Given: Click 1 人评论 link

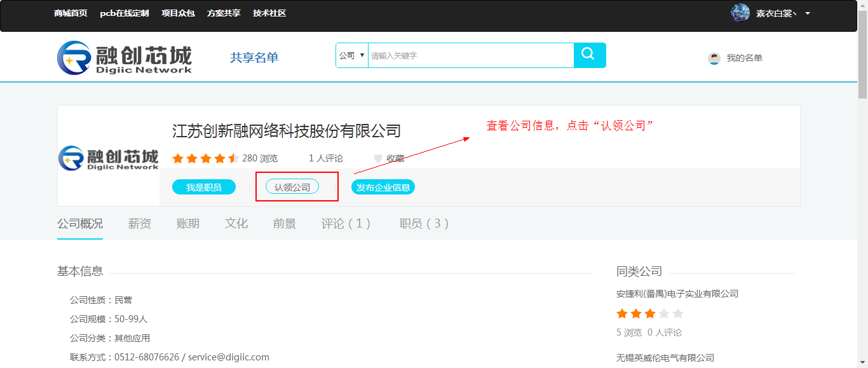Looking at the screenshot, I should coord(326,158).
